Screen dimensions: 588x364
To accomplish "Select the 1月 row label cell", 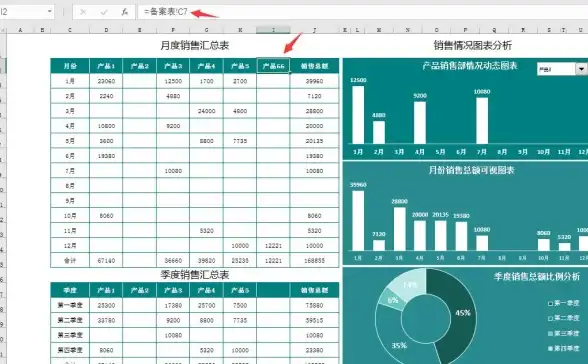I will tap(70, 81).
